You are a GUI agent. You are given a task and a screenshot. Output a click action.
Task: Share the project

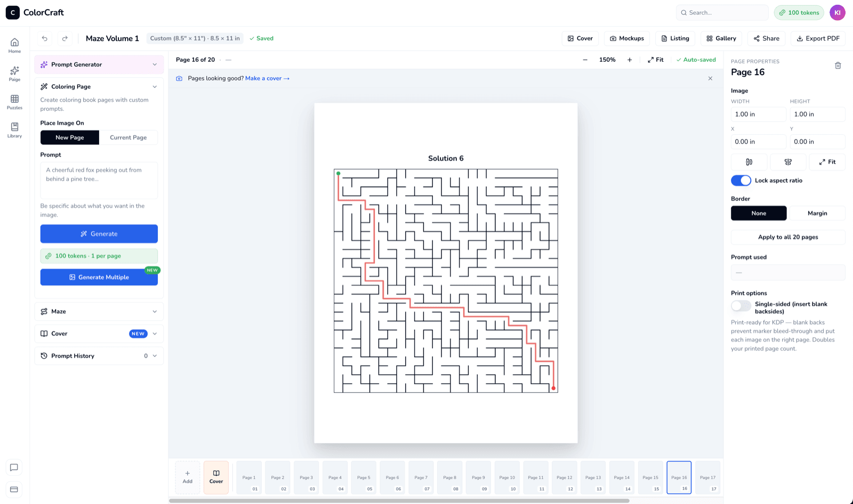[766, 38]
